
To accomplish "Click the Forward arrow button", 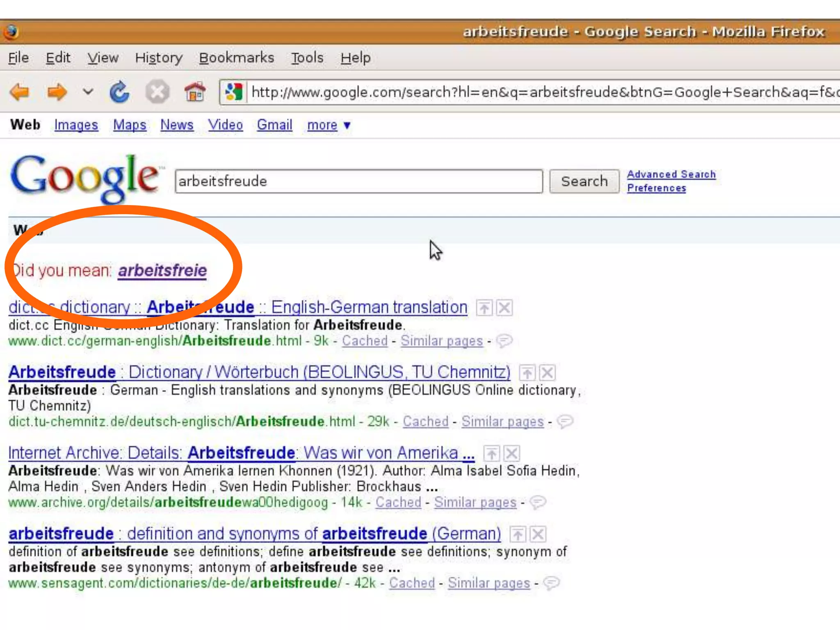I will (x=57, y=92).
